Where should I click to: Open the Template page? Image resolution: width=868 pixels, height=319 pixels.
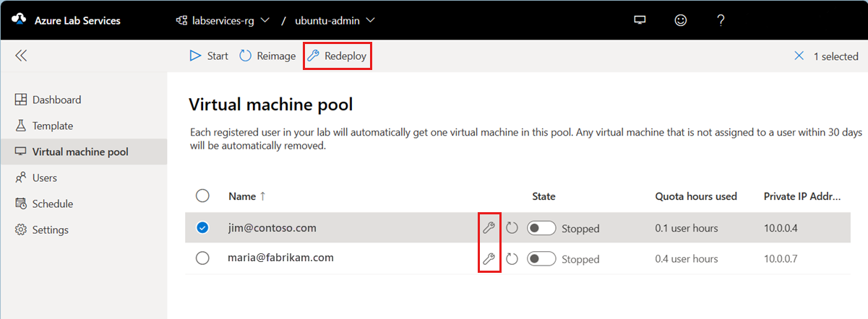coord(83,126)
